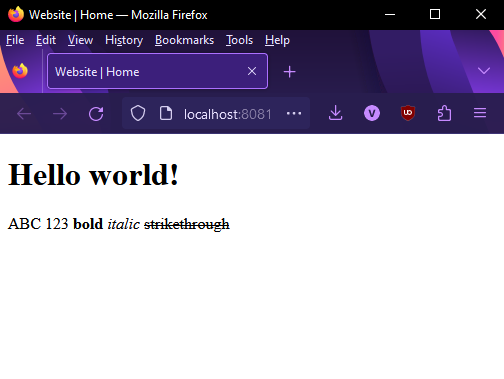Open the Firefox application hamburger menu
The image size is (504, 379).
click(480, 113)
